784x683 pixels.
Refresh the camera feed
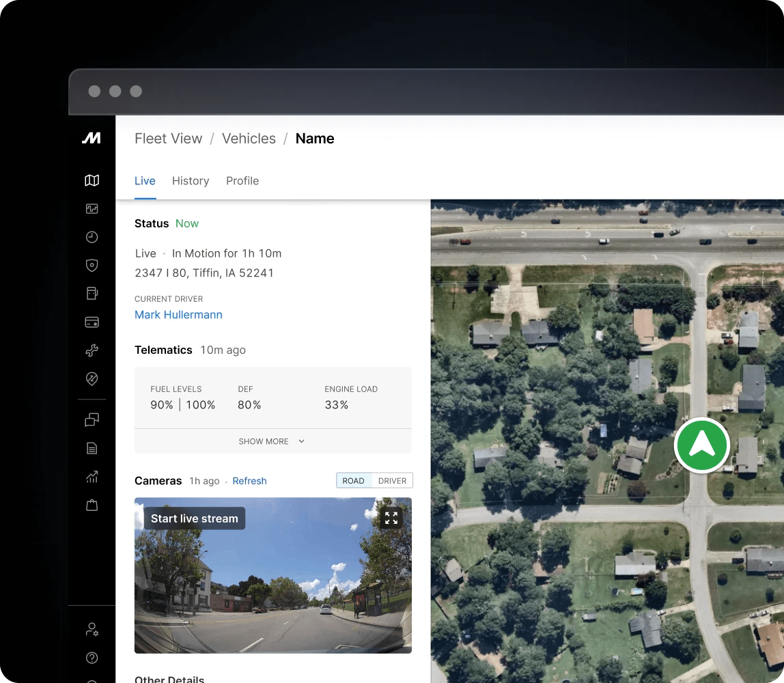[249, 481]
